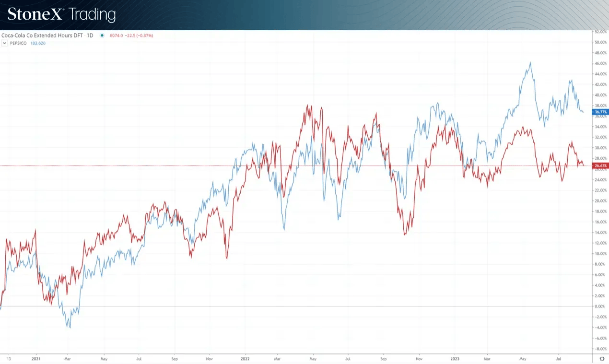Image resolution: width=609 pixels, height=364 pixels.
Task: Click the 13 date label on time axis
Action: pos(9,358)
